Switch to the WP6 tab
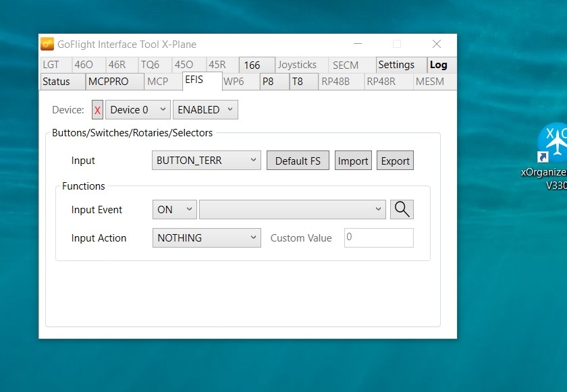 [x=240, y=82]
